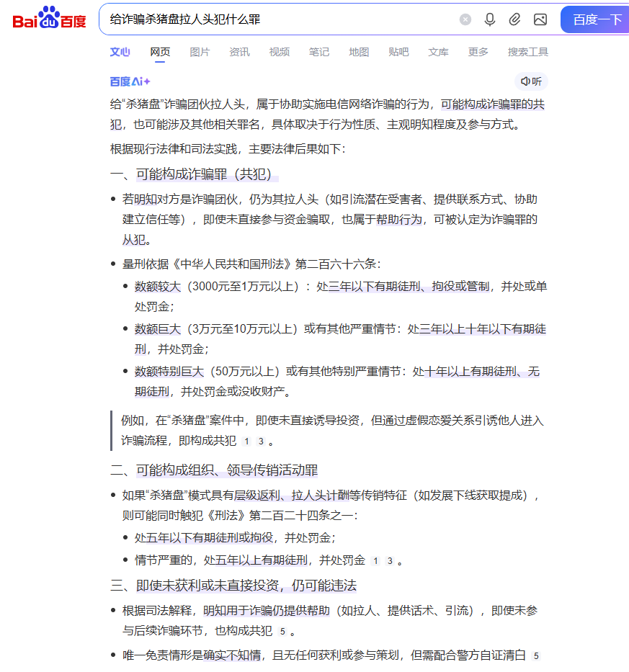This screenshot has height=672, width=629.
Task: Click the voice search microphone icon
Action: click(490, 19)
